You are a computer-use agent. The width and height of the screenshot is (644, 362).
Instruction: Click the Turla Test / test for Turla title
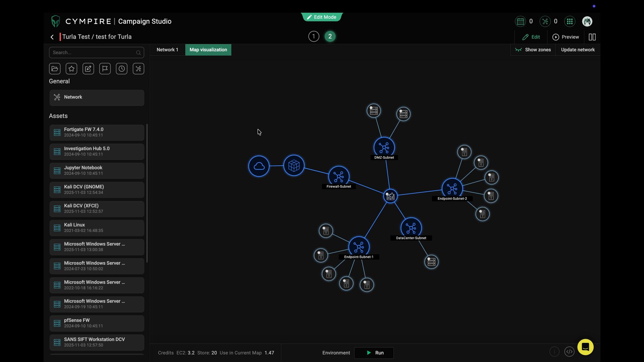97,37
